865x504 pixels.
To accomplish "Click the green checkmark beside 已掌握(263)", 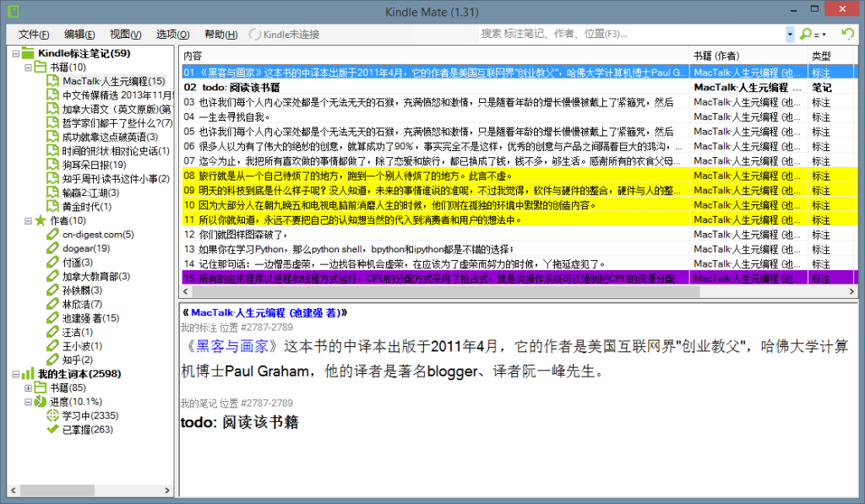I will [52, 429].
